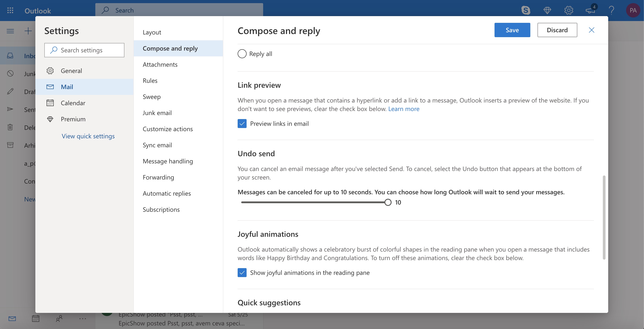The image size is (644, 329).
Task: Open the Forwarding settings page
Action: [178, 177]
